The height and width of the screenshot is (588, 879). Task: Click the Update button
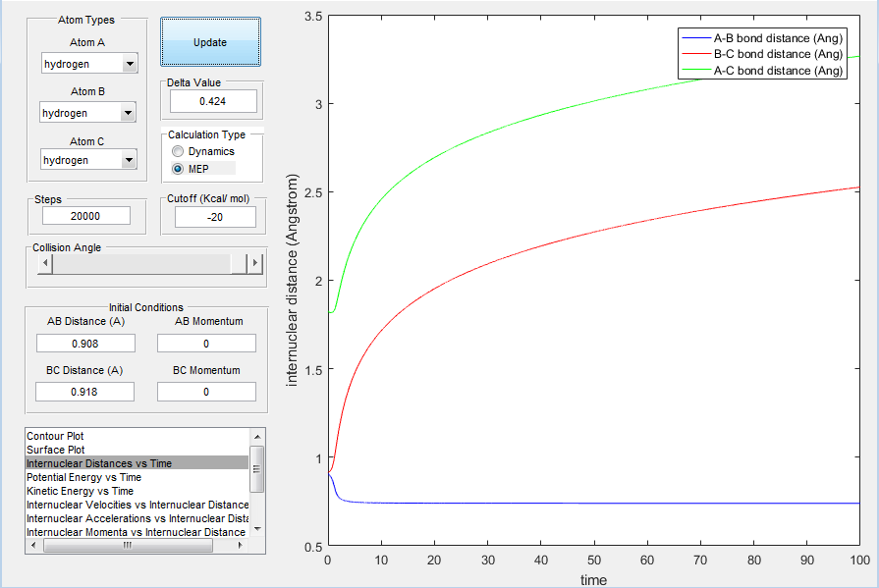(x=210, y=42)
